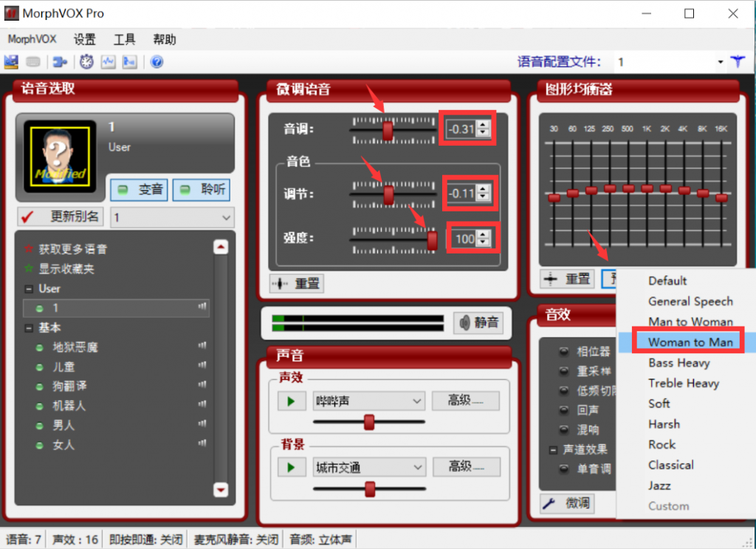The image size is (756, 549).
Task: Click the signal bars icon beside 机器人
Action: [x=202, y=404]
